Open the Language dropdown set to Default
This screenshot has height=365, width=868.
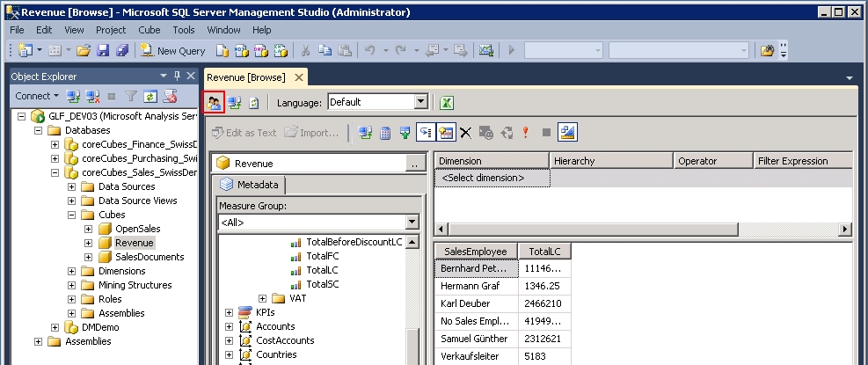click(x=421, y=102)
